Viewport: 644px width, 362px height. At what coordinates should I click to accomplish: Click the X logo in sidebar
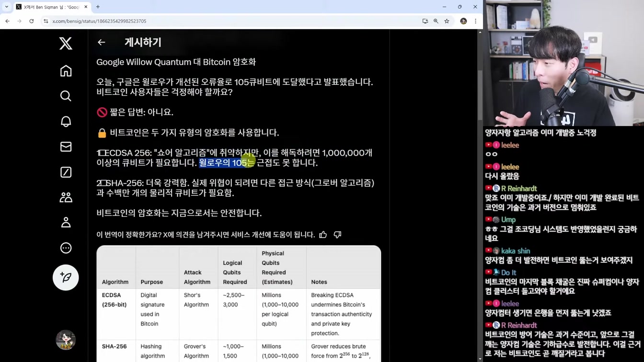[66, 44]
